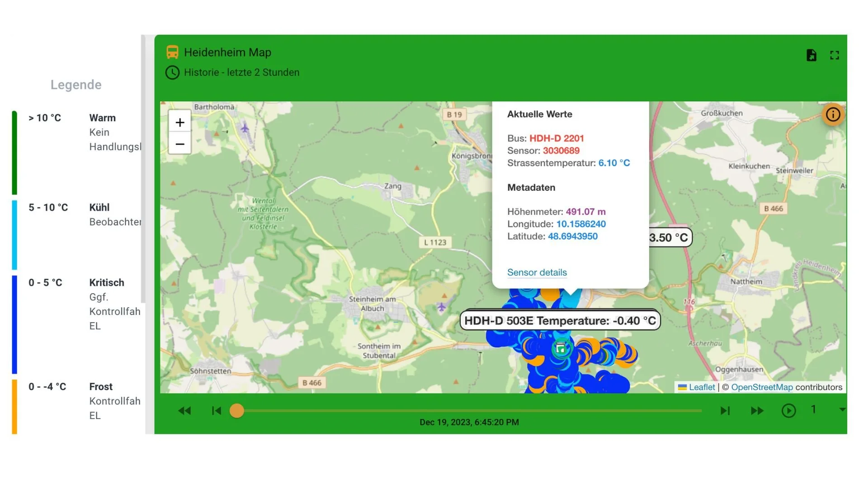
Task: Toggle fullscreen map view
Action: [835, 55]
